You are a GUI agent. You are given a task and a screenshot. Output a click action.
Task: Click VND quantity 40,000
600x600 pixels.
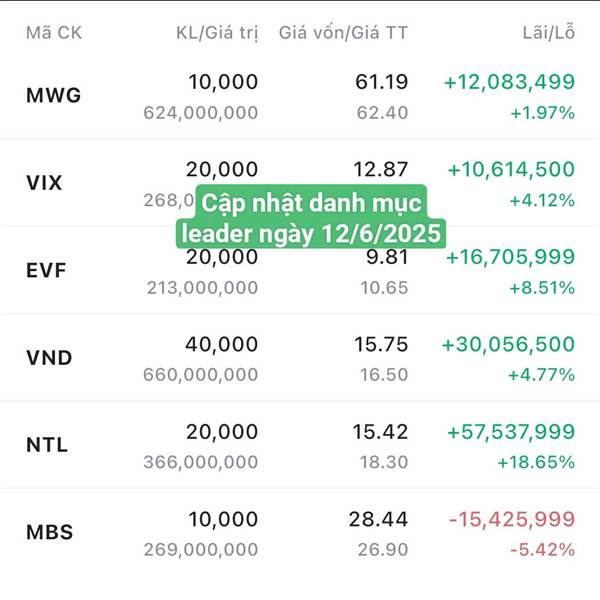click(x=221, y=344)
